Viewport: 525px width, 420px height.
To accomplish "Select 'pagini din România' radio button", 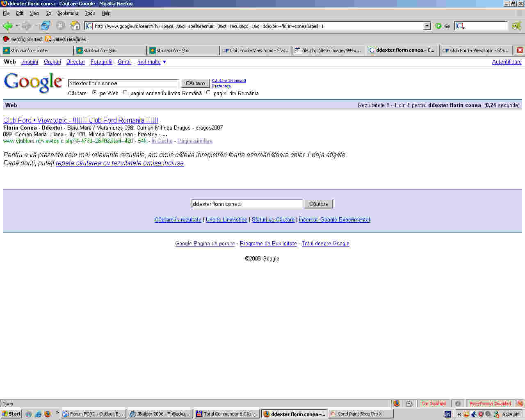I will click(208, 93).
